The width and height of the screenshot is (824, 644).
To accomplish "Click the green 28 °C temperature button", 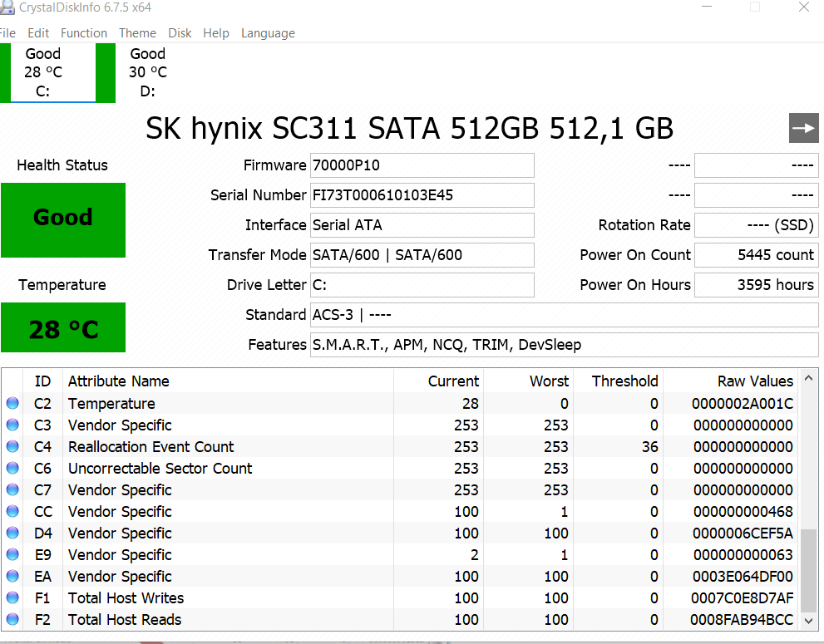I will [63, 327].
